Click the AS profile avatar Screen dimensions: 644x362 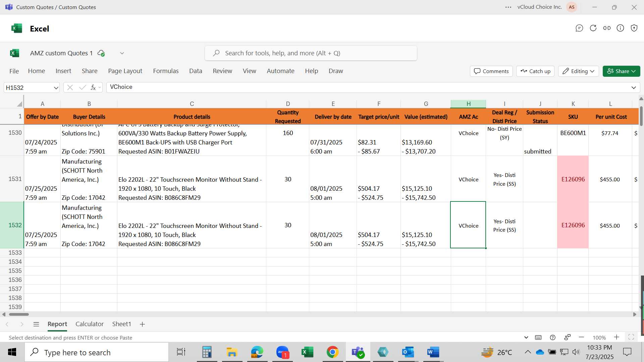(x=572, y=7)
